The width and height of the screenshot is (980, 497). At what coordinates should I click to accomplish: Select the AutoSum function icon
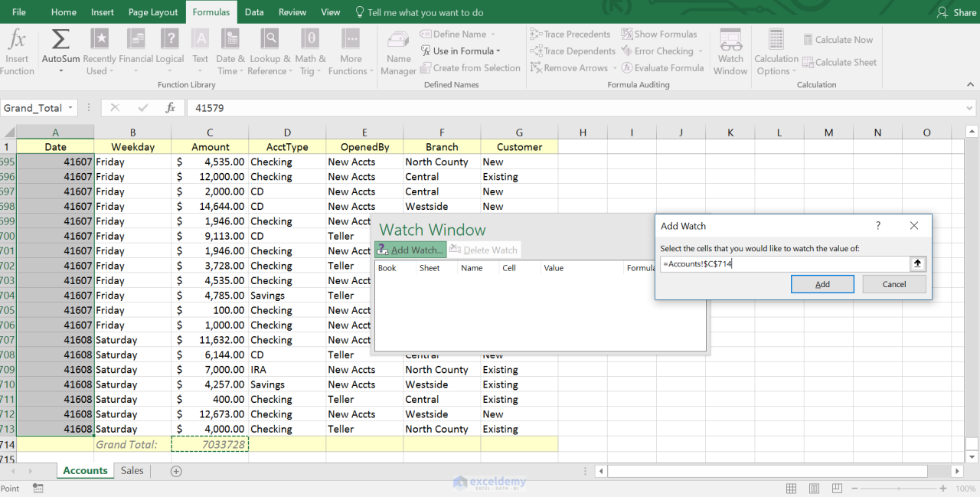[x=60, y=44]
